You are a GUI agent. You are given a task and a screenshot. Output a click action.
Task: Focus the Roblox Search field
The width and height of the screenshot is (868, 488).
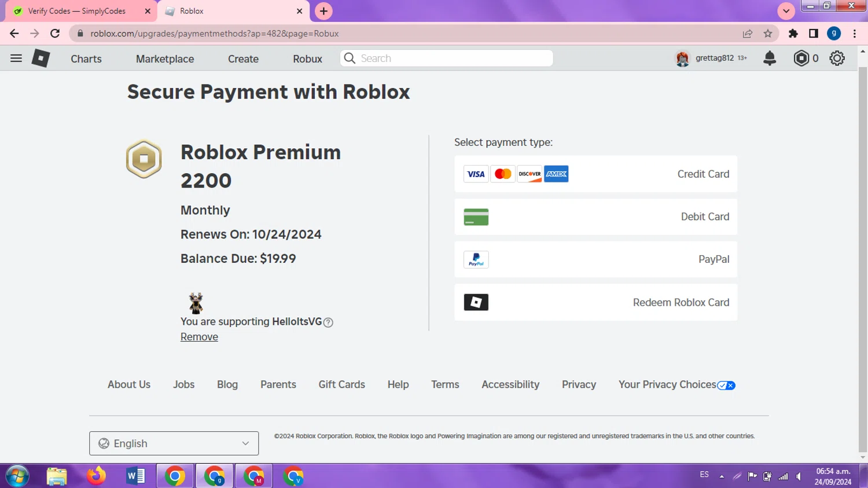[x=447, y=58]
